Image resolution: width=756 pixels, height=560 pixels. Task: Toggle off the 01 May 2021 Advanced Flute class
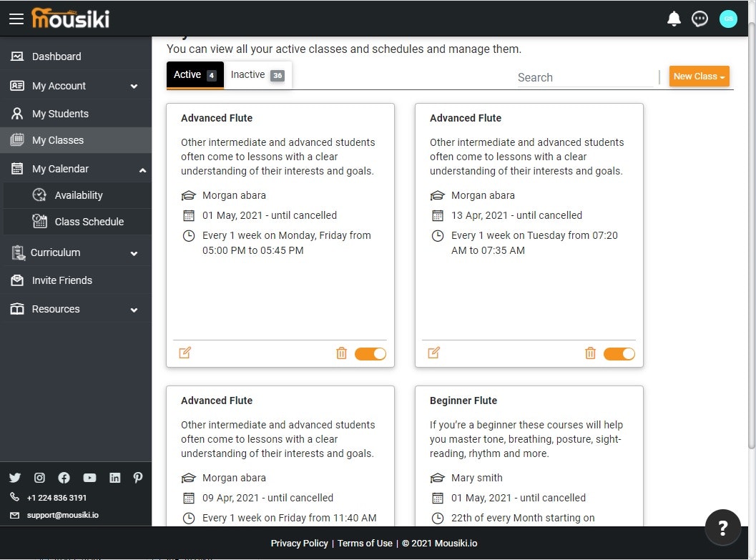(x=370, y=354)
